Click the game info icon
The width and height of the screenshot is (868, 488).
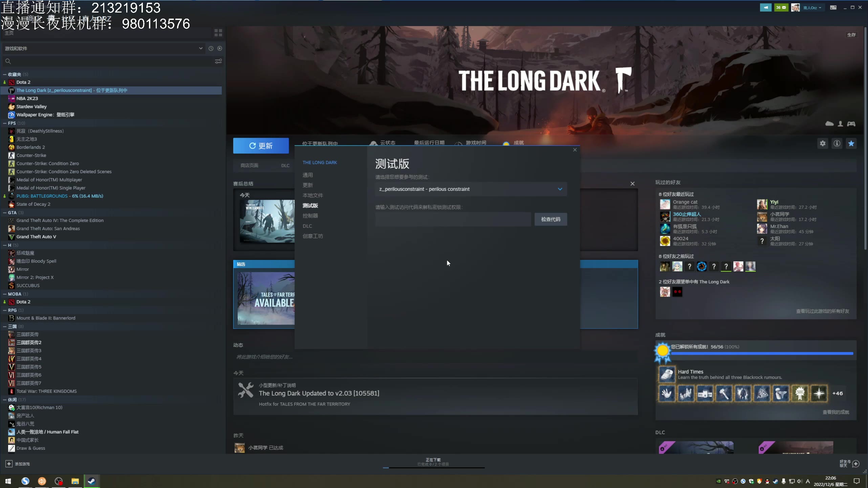(x=837, y=143)
